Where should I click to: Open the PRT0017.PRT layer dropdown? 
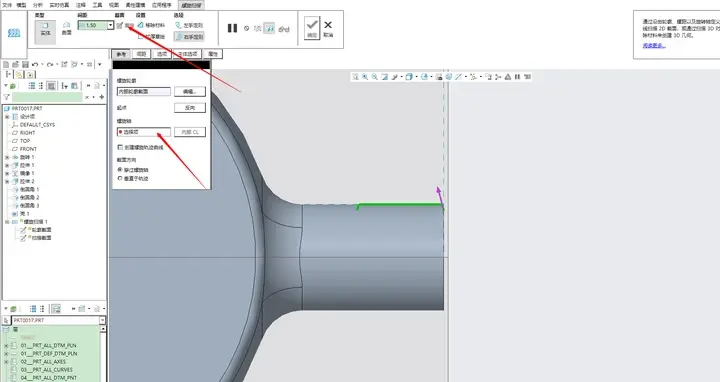102,320
